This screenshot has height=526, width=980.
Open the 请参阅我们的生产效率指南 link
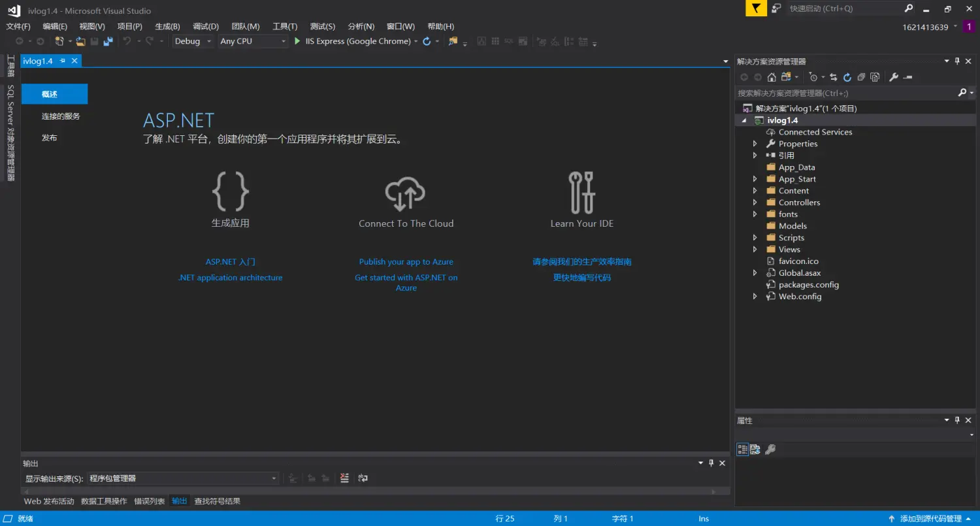(581, 262)
